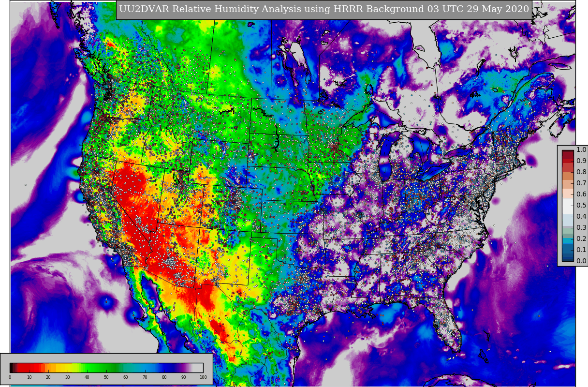Click the 80 tick on humidity colorbar

pos(164,377)
